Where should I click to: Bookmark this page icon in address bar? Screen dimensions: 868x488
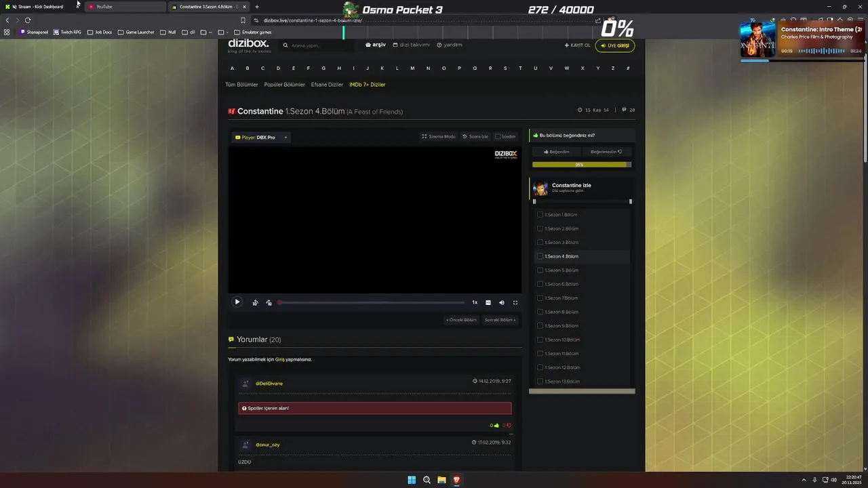(x=243, y=20)
